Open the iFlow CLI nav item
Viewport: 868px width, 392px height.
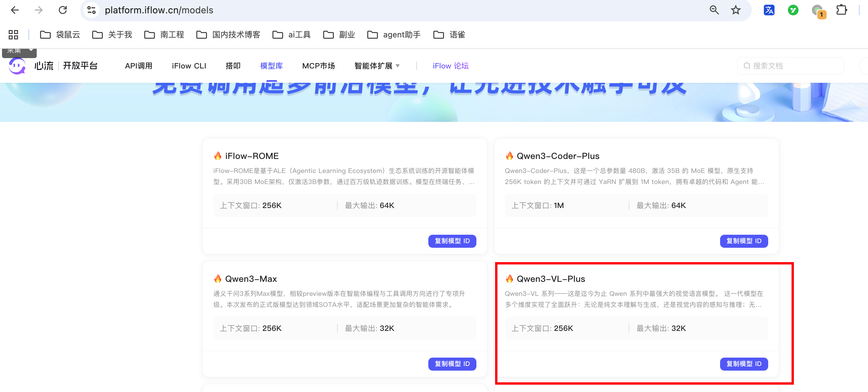[189, 66]
